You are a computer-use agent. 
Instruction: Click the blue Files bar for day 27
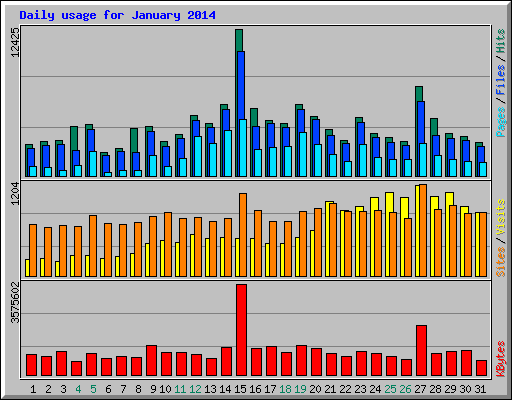(x=421, y=122)
